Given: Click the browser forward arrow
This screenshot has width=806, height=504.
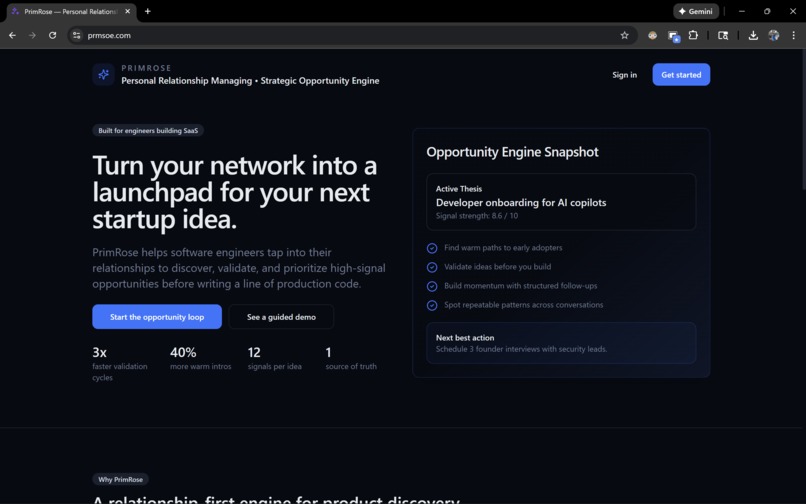Looking at the screenshot, I should (x=32, y=35).
